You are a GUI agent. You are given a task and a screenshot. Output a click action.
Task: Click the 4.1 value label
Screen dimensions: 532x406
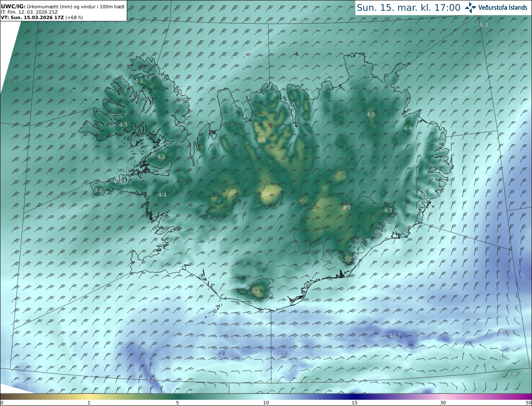click(x=161, y=157)
